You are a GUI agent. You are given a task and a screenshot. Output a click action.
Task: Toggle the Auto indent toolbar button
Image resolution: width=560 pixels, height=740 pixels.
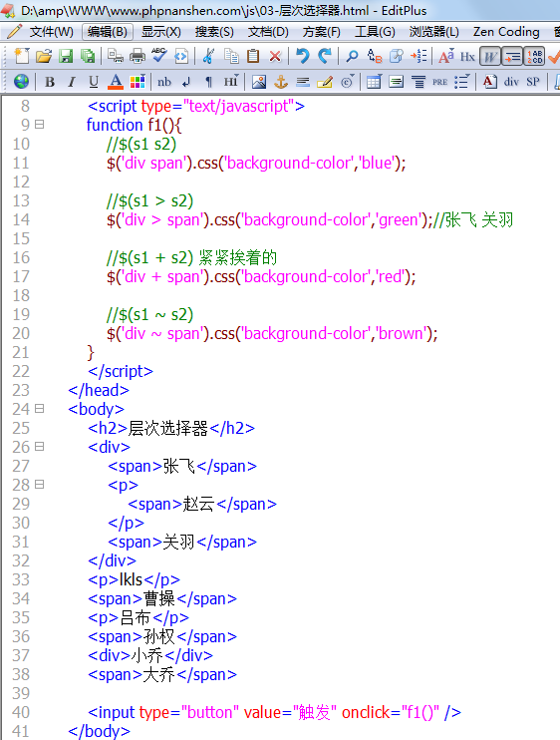(x=512, y=57)
